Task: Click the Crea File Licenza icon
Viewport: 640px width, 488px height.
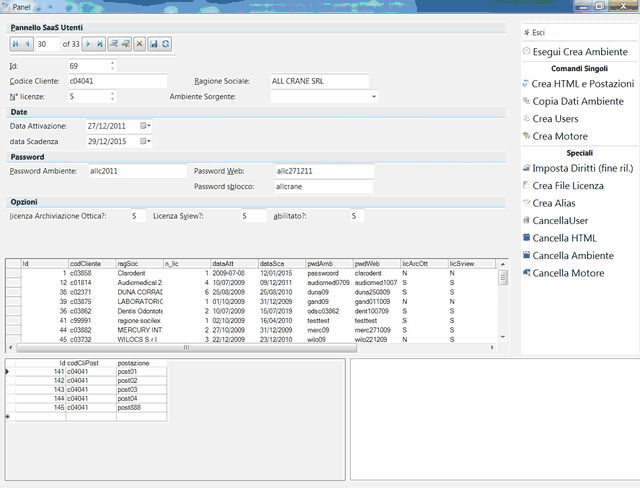Action: pyautogui.click(x=527, y=185)
